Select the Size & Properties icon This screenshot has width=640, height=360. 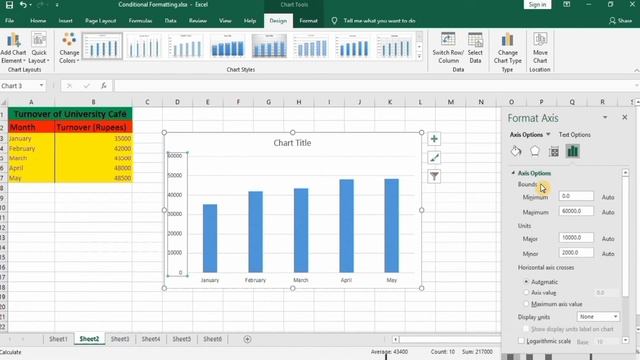click(554, 151)
